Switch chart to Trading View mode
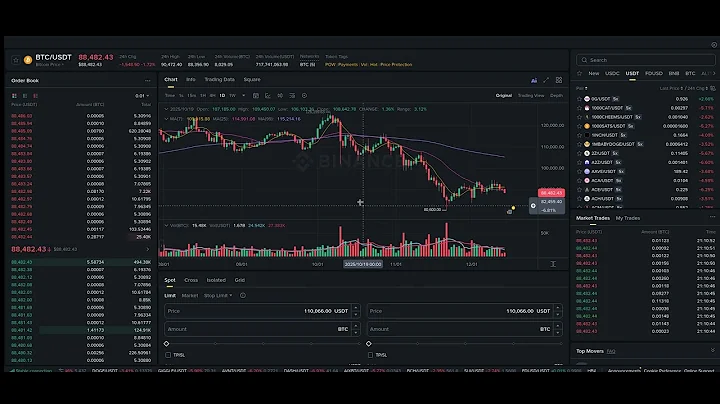Image resolution: width=720 pixels, height=404 pixels. 531,95
